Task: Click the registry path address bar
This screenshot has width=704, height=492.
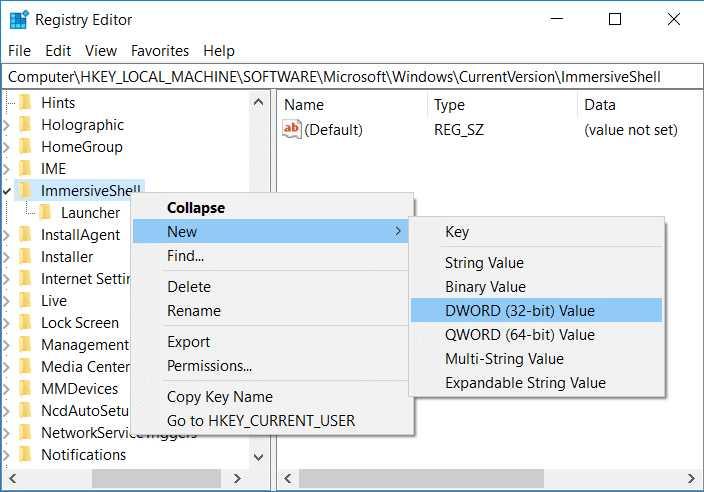Action: [x=350, y=77]
